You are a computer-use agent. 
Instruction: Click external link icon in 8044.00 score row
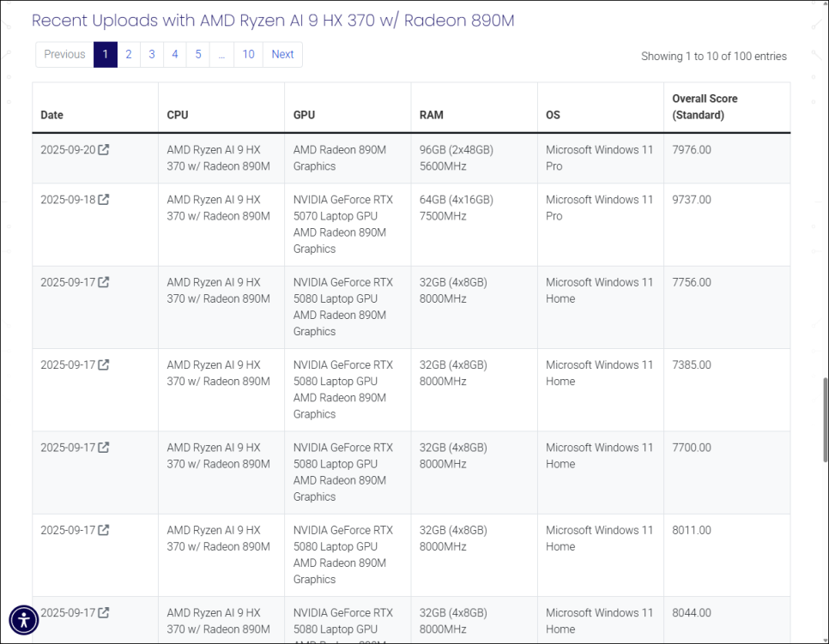pyautogui.click(x=104, y=612)
